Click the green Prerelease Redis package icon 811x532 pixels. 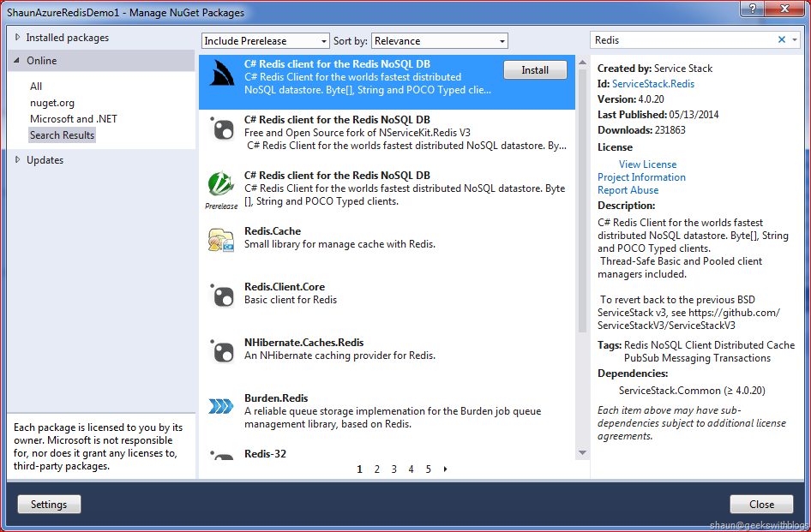pos(221,183)
